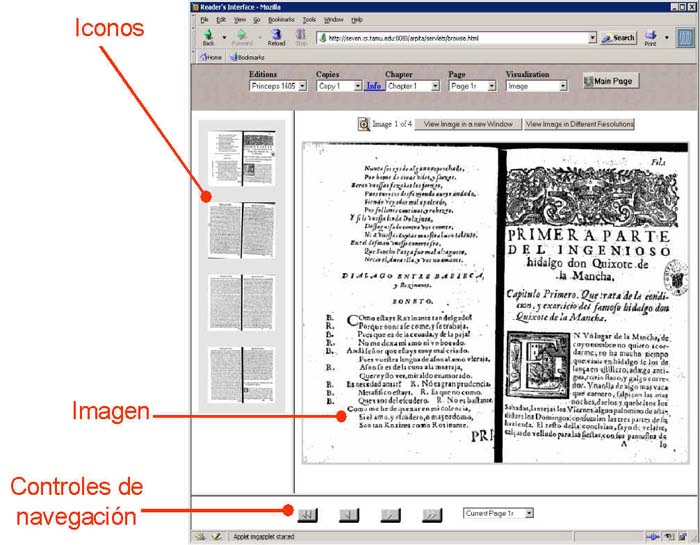Click the online/offline connection icon in status bar
The width and height of the screenshot is (700, 545).
click(652, 537)
